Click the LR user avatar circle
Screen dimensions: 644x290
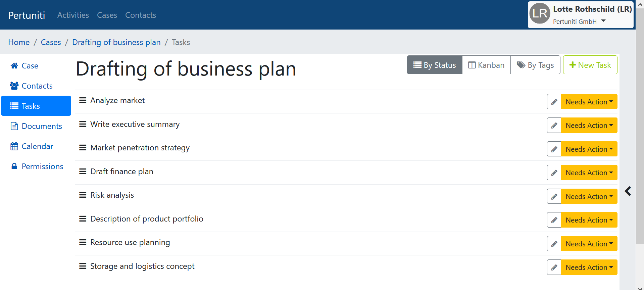(540, 13)
